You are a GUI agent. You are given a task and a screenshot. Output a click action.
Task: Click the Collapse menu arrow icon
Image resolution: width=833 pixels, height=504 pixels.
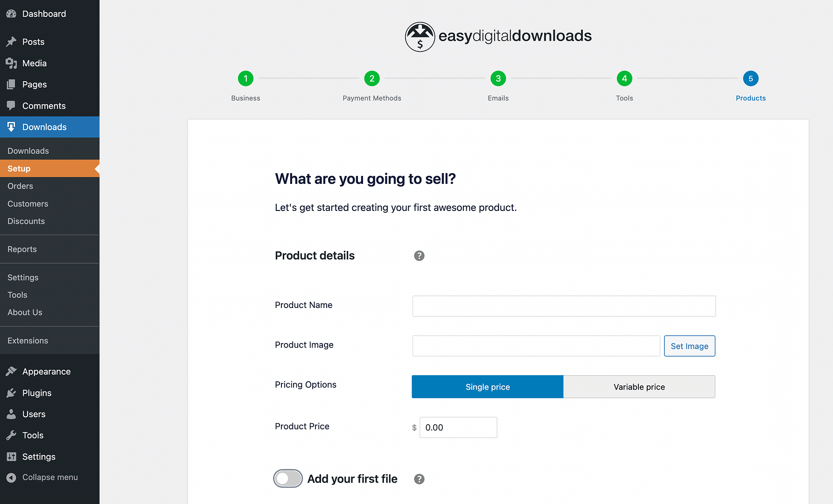click(11, 477)
